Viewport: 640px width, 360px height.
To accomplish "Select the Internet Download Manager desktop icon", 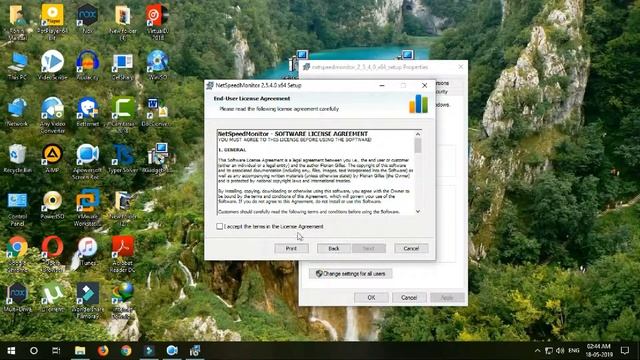I will tap(122, 301).
